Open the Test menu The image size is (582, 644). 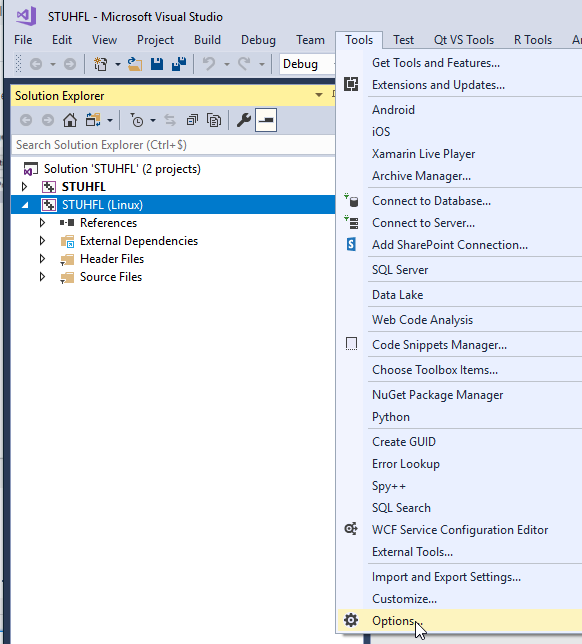pyautogui.click(x=403, y=40)
